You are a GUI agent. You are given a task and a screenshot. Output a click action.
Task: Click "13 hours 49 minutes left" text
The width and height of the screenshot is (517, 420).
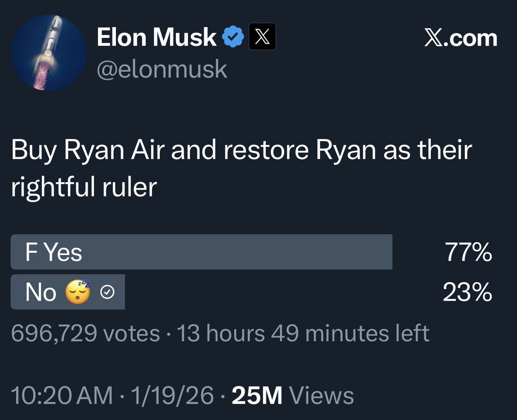[303, 333]
